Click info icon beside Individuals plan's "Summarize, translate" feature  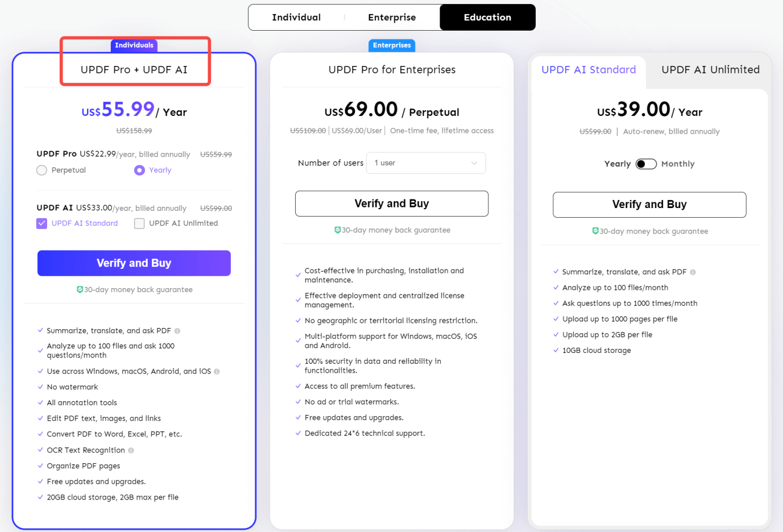pos(177,331)
